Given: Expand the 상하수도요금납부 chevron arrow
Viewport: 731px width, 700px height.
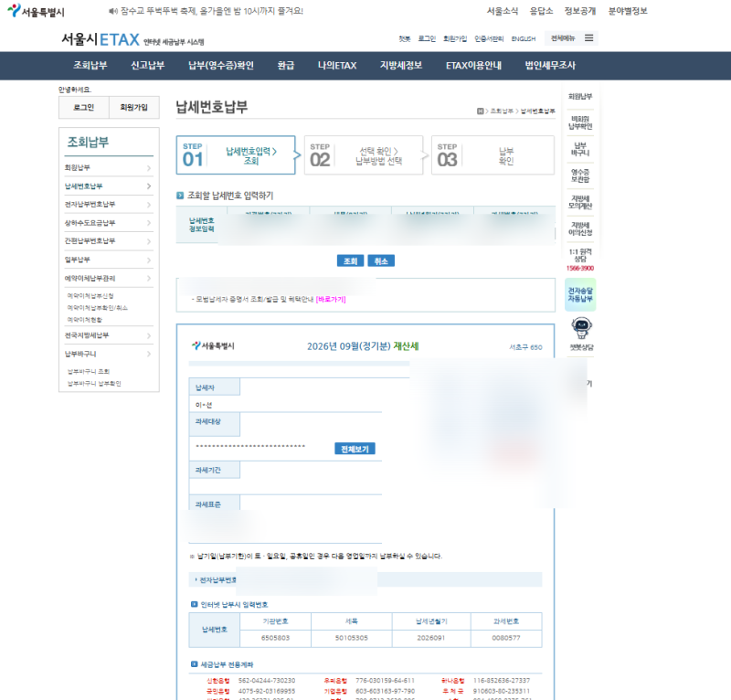Looking at the screenshot, I should click(149, 223).
